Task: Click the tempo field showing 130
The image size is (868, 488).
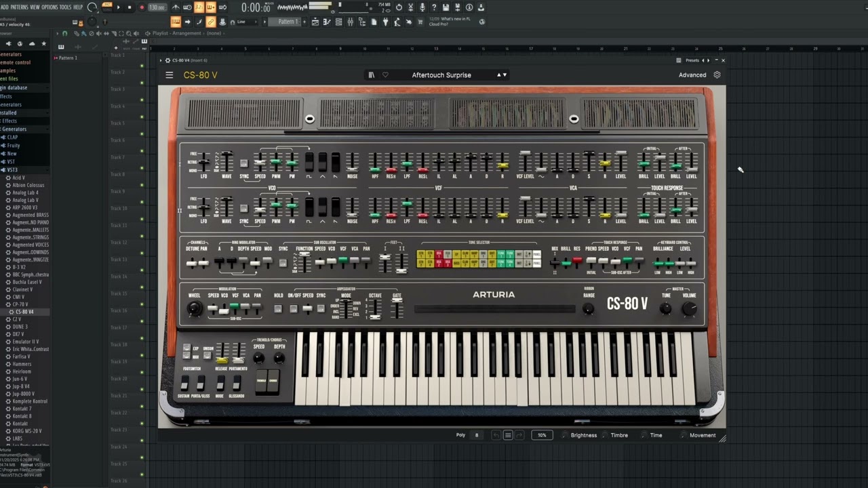Action: coord(157,7)
